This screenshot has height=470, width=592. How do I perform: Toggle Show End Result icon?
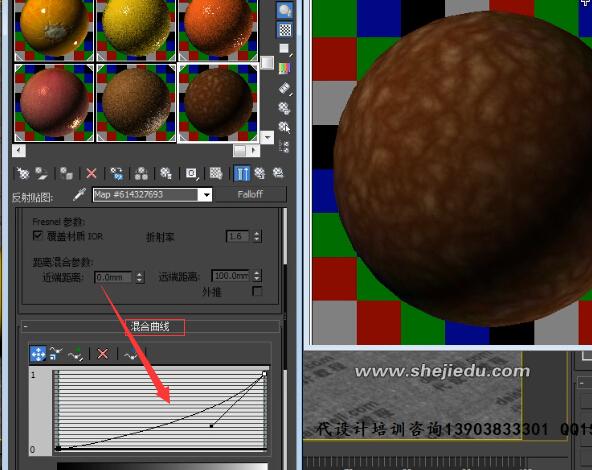(242, 173)
